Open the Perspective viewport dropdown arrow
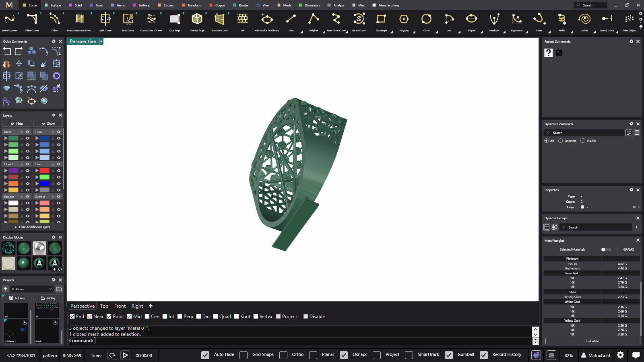This screenshot has height=362, width=644. pyautogui.click(x=101, y=41)
